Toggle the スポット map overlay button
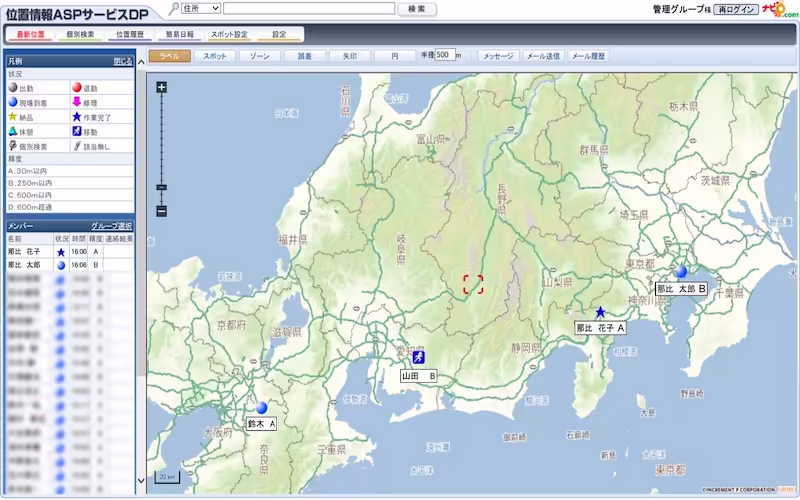Screen dimensions: 800x500 point(214,56)
